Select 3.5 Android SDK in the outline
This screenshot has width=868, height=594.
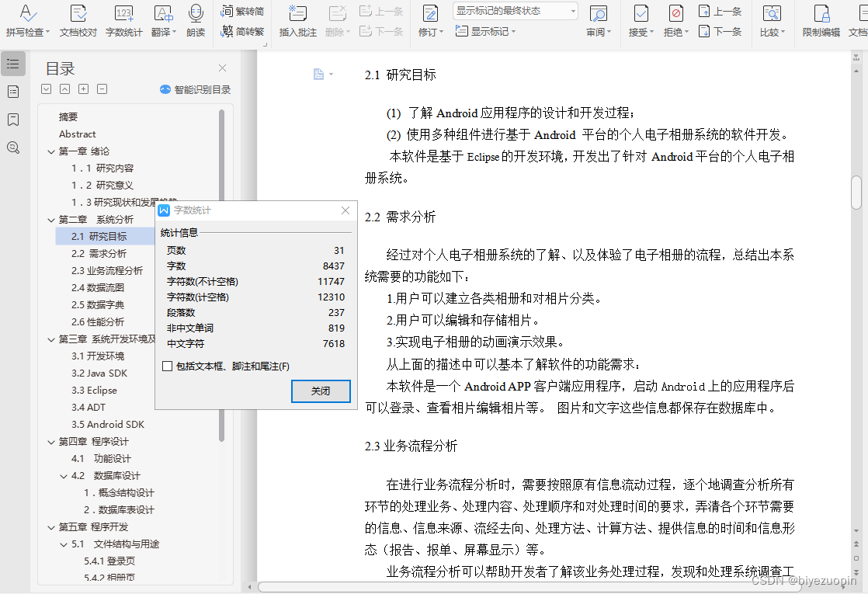pos(108,425)
